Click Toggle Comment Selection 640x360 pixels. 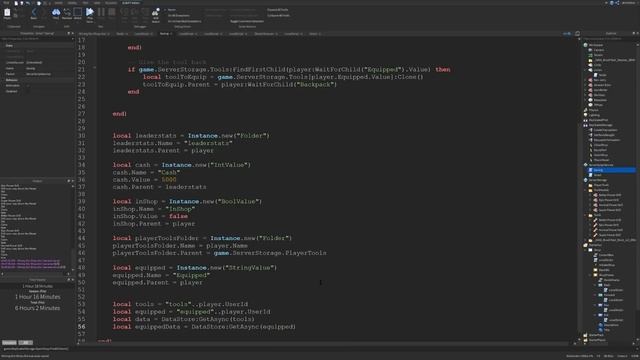click(247, 21)
